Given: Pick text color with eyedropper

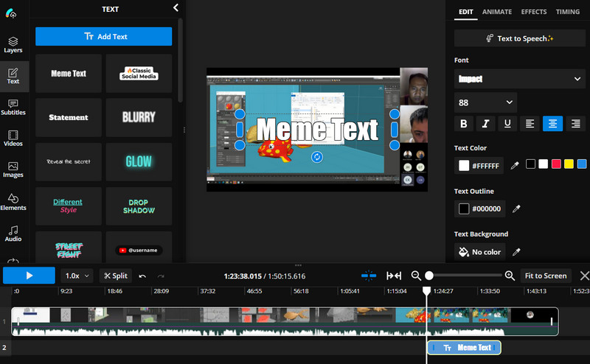Looking at the screenshot, I should (x=516, y=166).
